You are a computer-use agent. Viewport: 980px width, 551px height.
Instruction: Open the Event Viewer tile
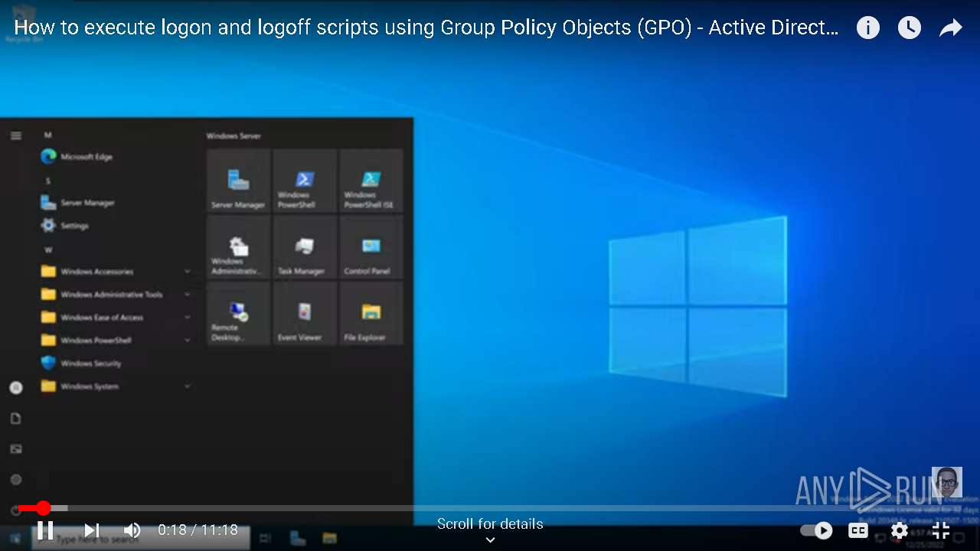point(305,313)
